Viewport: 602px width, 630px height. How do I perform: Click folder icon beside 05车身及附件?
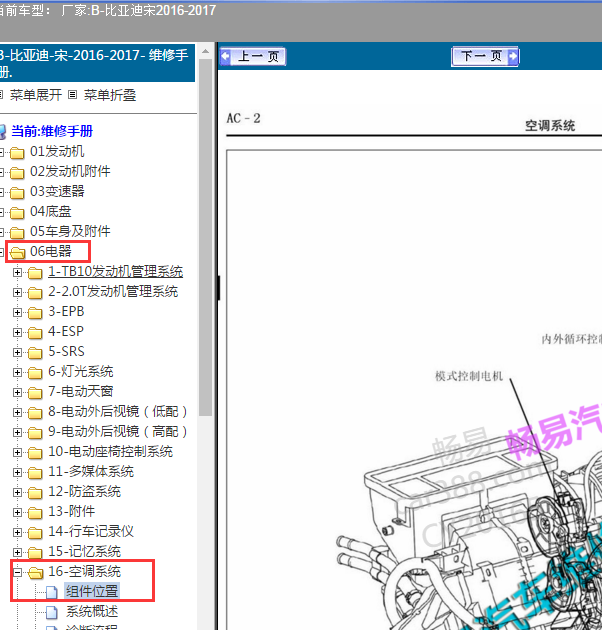click(17, 233)
